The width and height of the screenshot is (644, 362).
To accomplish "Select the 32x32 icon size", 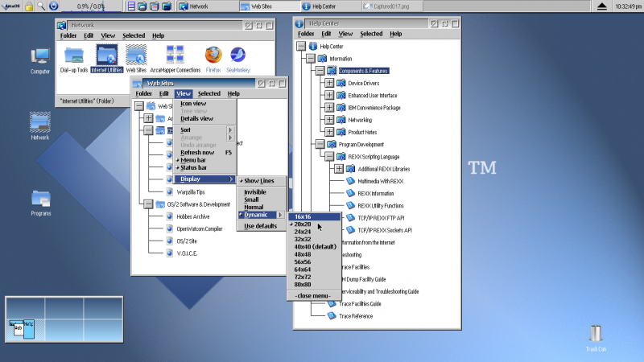I will point(303,239).
